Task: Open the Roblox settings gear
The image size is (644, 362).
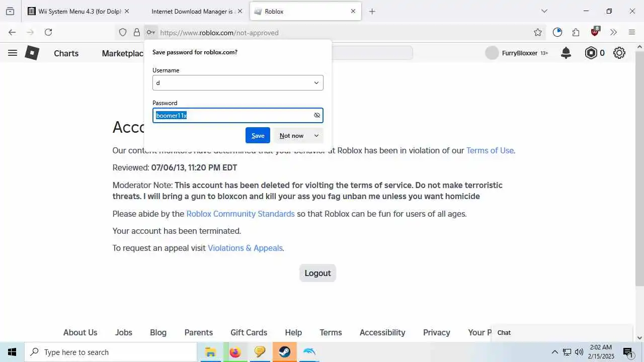Action: pos(619,53)
